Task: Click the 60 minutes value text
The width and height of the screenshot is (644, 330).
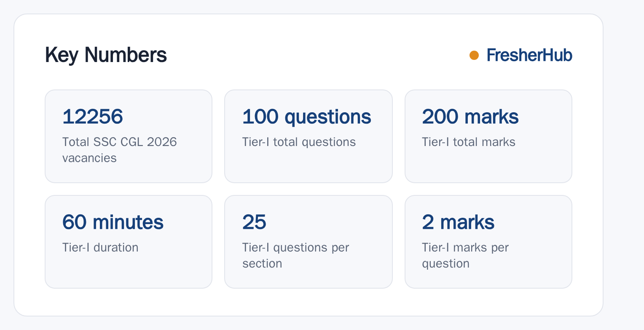Action: point(113,222)
